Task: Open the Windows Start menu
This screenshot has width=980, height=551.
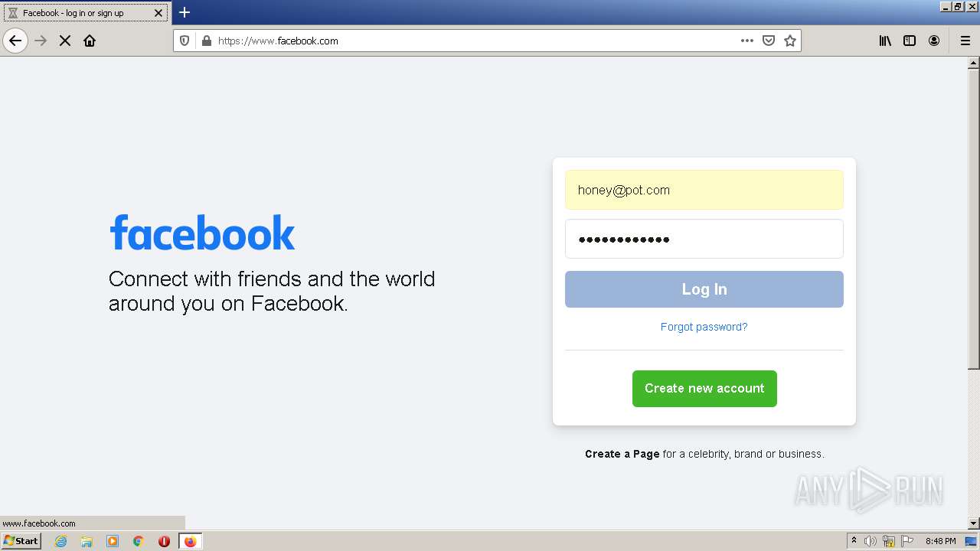Action: 21,541
